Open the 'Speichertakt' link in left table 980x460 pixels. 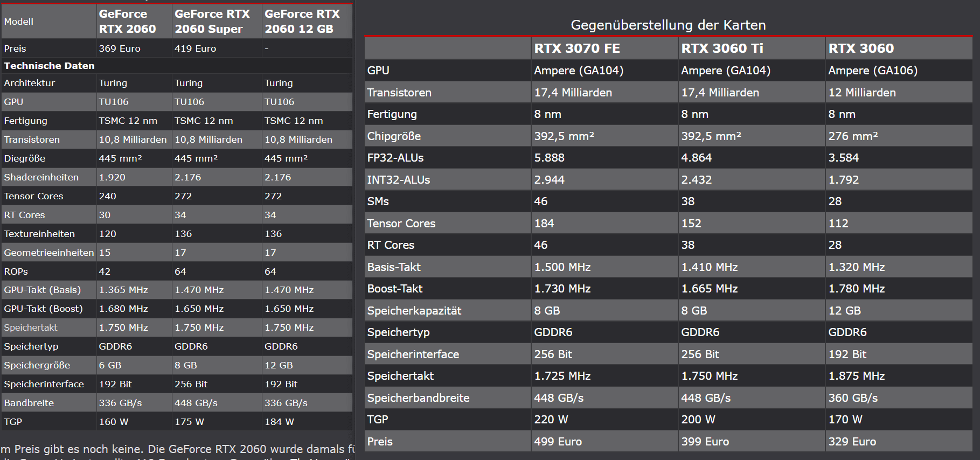tap(31, 327)
